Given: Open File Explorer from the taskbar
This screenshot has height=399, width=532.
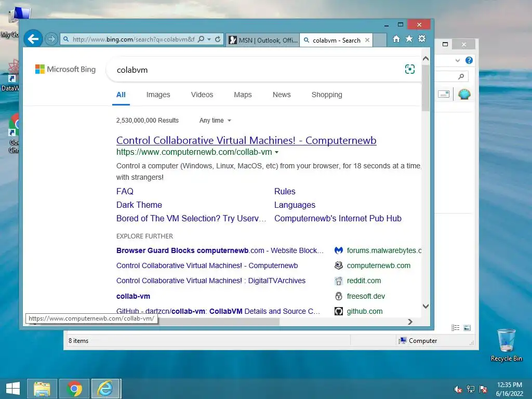Looking at the screenshot, I should [x=42, y=389].
